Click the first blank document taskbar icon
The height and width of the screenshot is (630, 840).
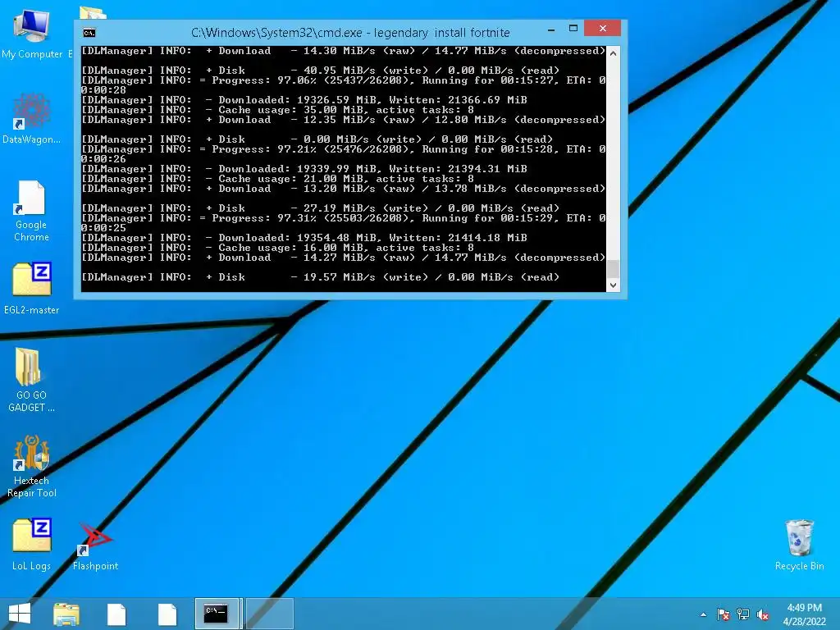pyautogui.click(x=116, y=614)
